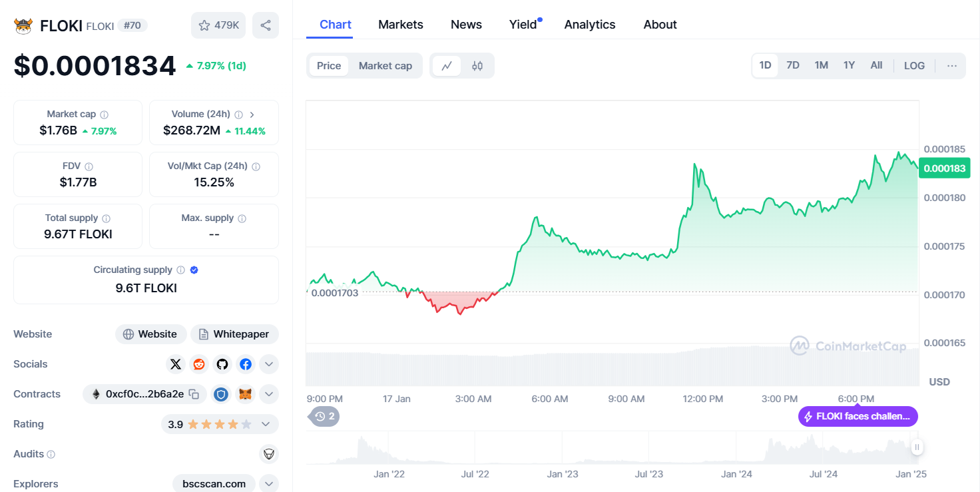
Task: Switch to line chart view icon
Action: pos(447,66)
